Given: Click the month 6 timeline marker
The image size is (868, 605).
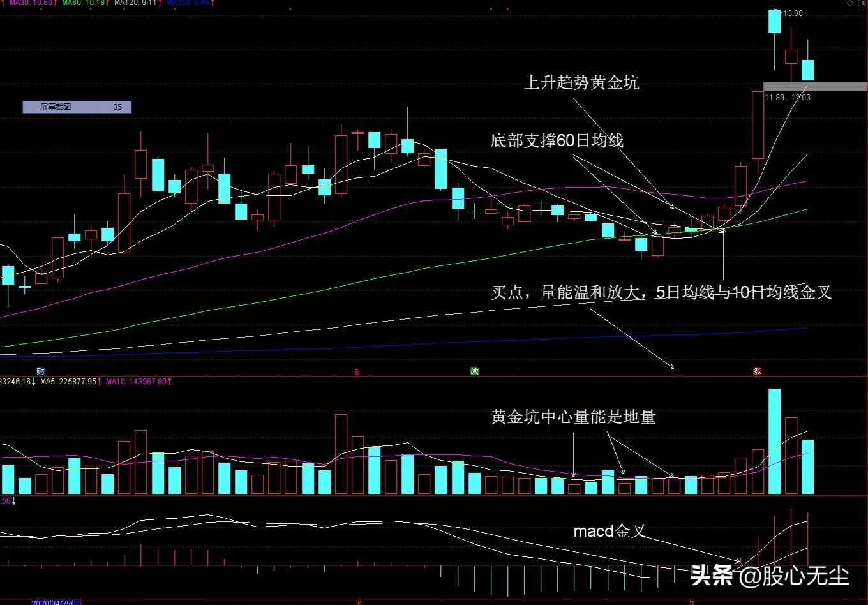Looking at the screenshot, I should click(360, 602).
